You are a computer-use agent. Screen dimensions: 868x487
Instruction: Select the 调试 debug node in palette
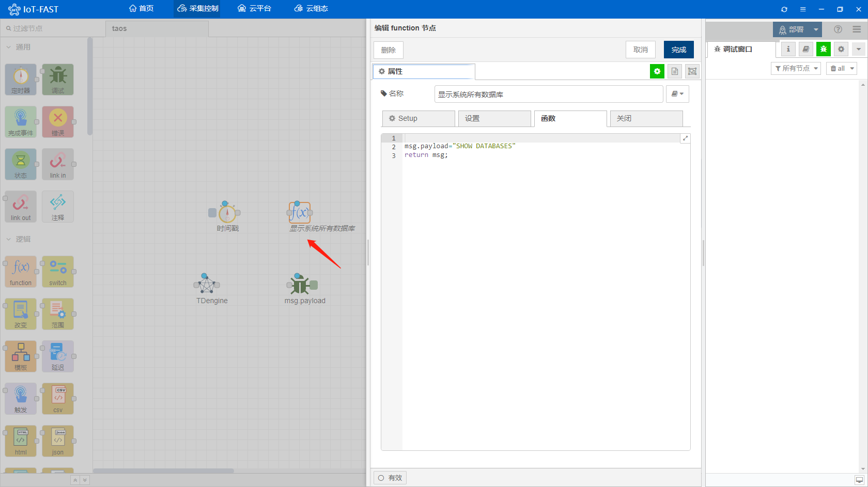[x=58, y=80]
